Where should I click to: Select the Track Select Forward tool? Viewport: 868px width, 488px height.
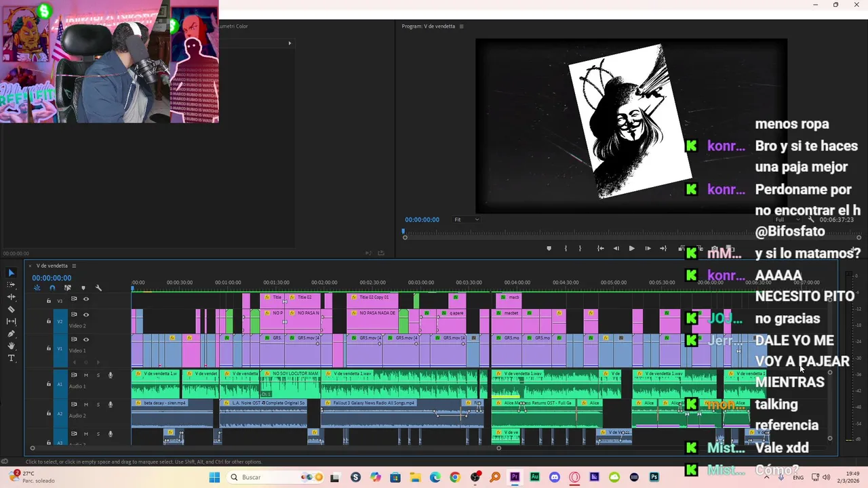point(11,285)
